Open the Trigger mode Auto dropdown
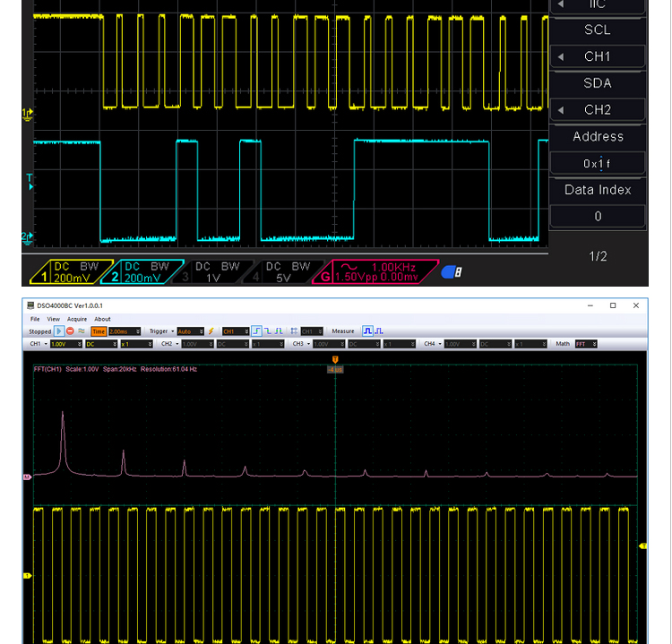The width and height of the screenshot is (672, 644). (190, 331)
